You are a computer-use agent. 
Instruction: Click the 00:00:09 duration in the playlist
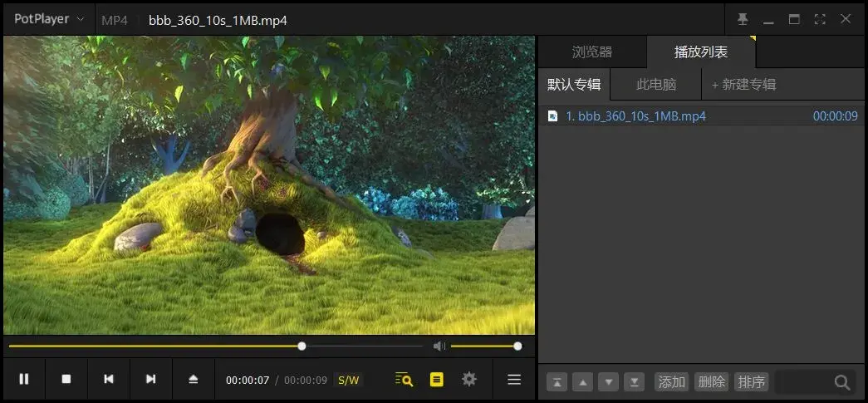click(x=836, y=116)
